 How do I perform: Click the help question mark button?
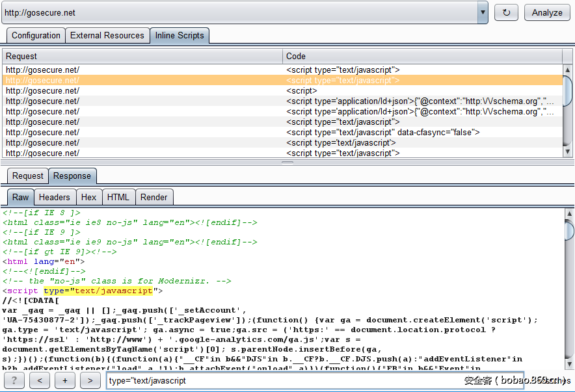point(14,380)
